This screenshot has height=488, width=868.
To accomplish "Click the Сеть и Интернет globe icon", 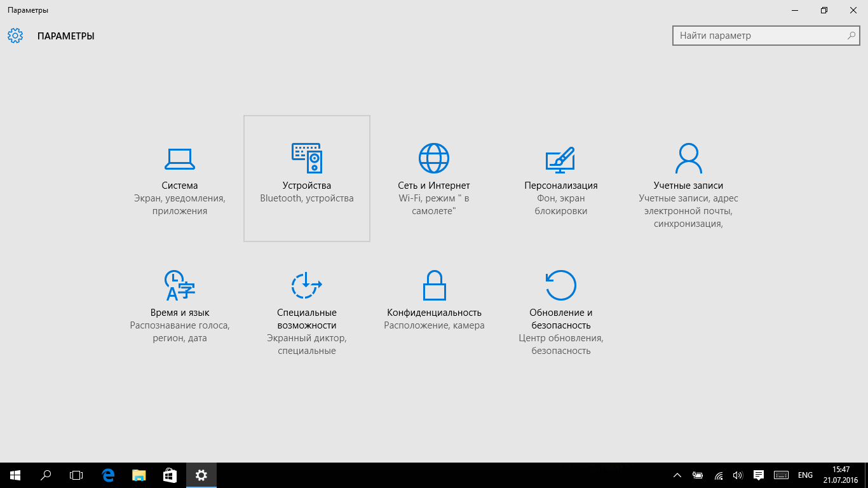I will click(434, 158).
